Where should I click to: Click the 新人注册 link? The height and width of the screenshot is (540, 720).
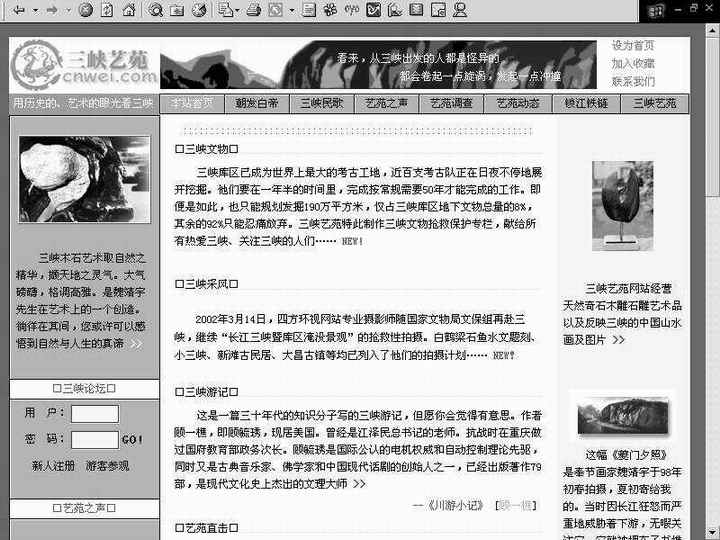pos(53,466)
